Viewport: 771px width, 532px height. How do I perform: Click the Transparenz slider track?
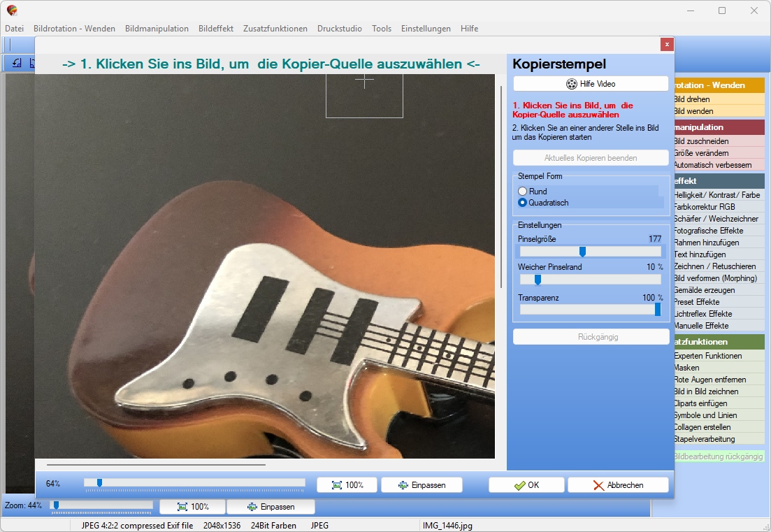pos(591,309)
